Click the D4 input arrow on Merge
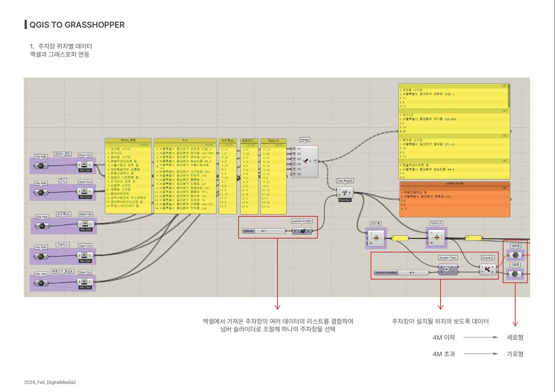The width and height of the screenshot is (555, 392). pyautogui.click(x=294, y=164)
